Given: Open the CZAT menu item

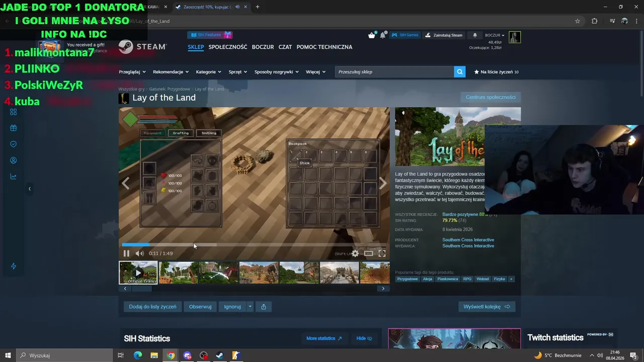Looking at the screenshot, I should pyautogui.click(x=285, y=47).
